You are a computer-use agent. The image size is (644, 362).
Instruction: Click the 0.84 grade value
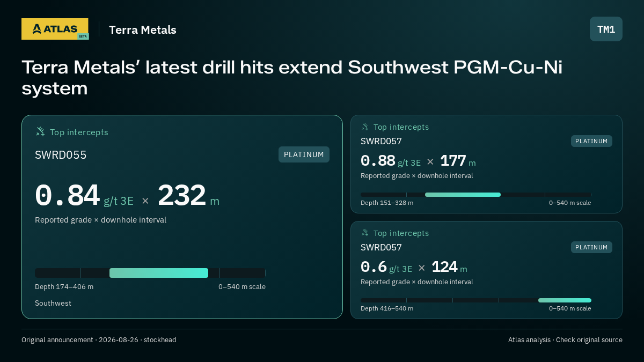pyautogui.click(x=67, y=195)
